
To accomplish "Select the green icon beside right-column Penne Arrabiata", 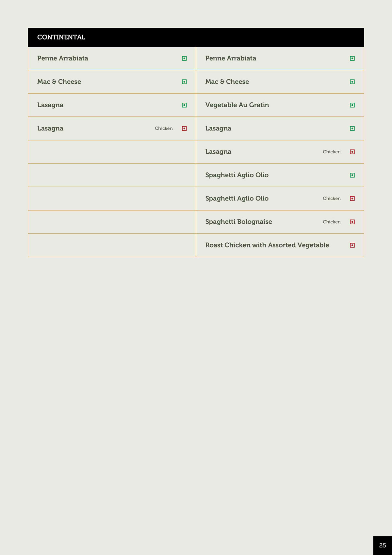I will (352, 59).
